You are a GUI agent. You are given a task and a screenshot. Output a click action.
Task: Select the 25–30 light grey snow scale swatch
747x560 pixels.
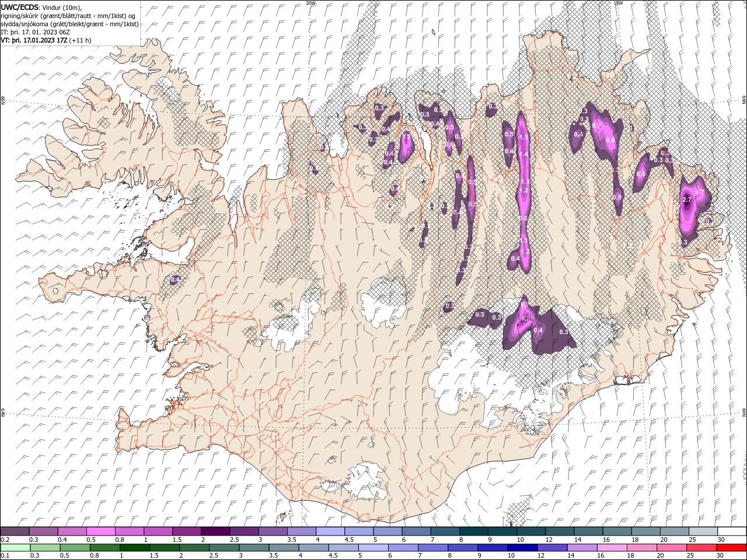(703, 531)
